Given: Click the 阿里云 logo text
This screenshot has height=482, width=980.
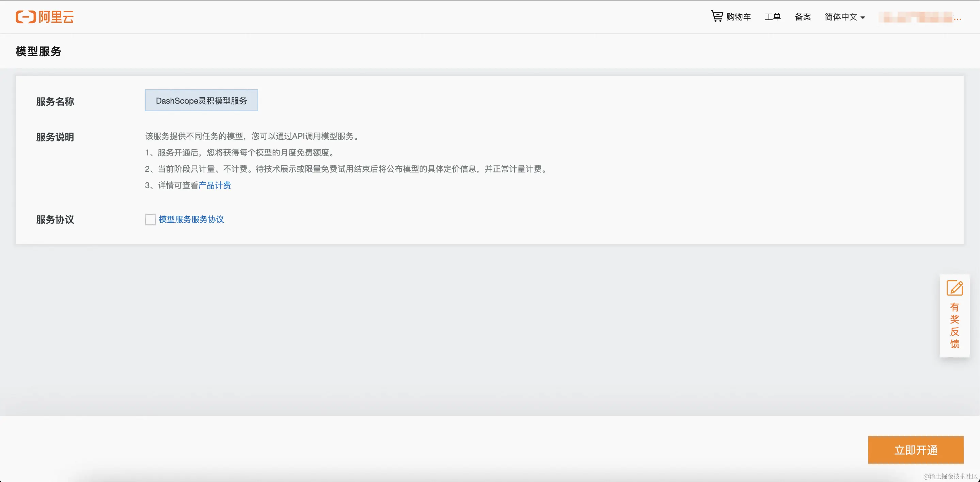Looking at the screenshot, I should coord(56,17).
